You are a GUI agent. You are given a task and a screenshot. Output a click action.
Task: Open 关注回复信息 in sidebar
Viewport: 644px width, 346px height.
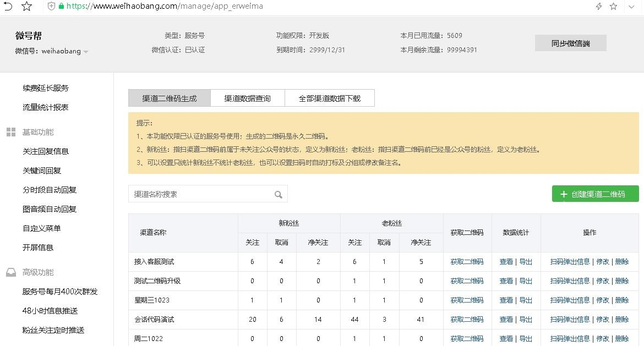click(x=46, y=151)
